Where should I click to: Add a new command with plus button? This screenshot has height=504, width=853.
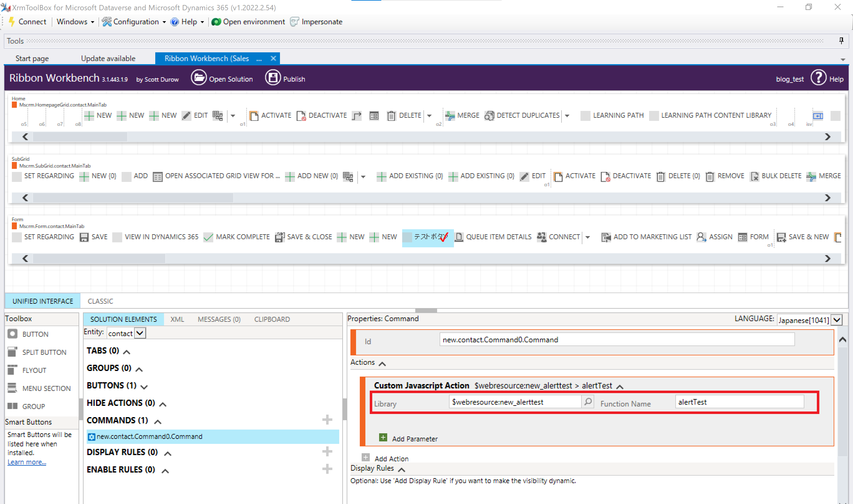click(327, 420)
